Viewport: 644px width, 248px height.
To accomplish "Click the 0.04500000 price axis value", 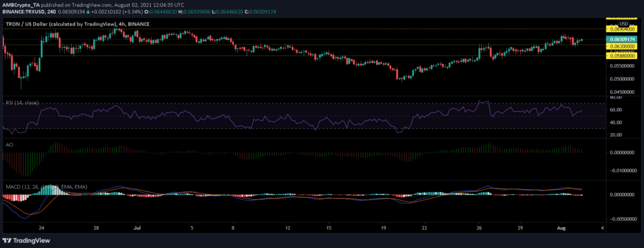I will click(x=621, y=92).
